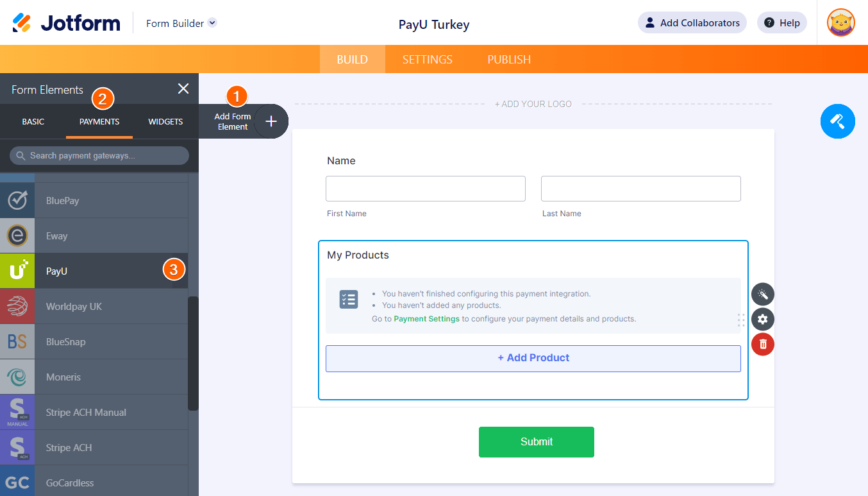Select the Stripe ACH Manual label
Screen dimensions: 868x496
point(87,413)
